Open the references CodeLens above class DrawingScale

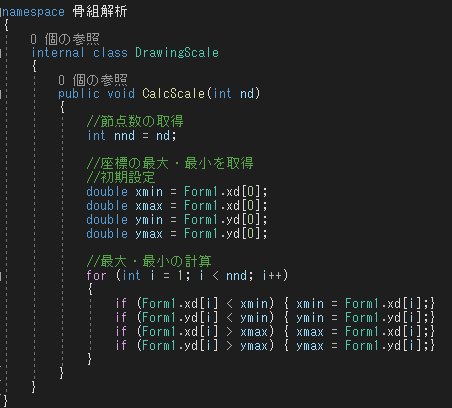coord(65,39)
